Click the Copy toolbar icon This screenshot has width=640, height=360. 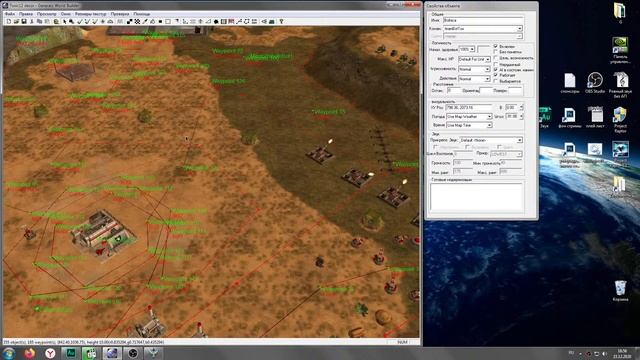[x=39, y=21]
